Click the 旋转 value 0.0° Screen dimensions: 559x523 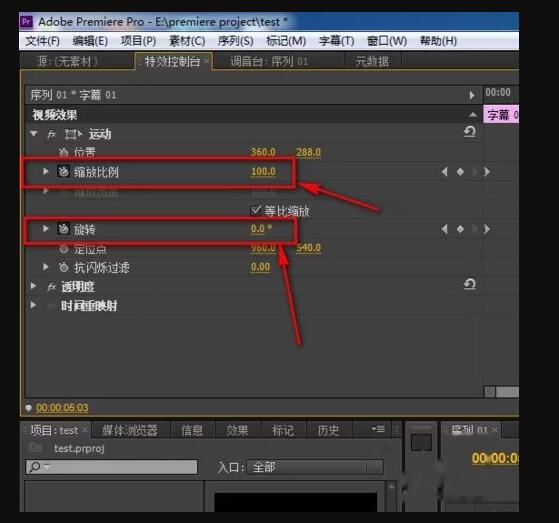click(x=261, y=229)
